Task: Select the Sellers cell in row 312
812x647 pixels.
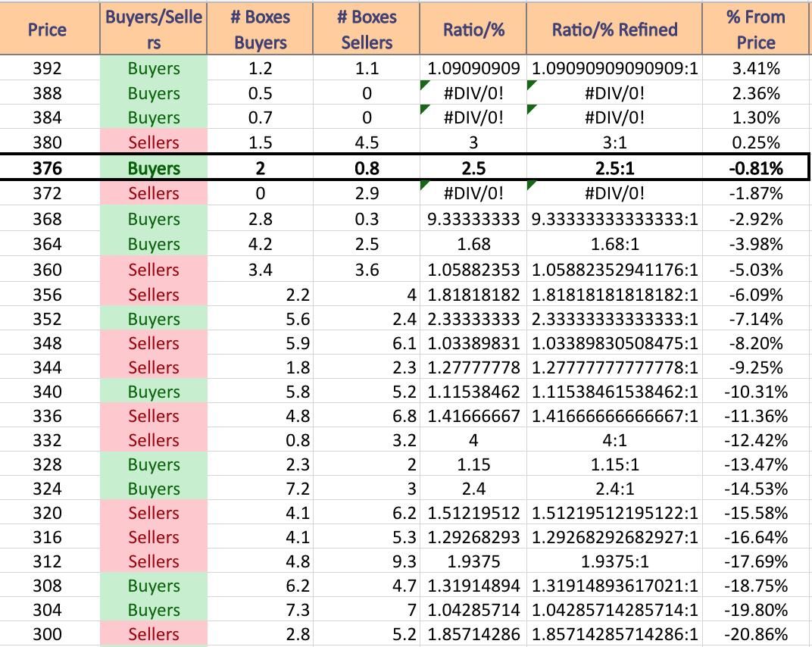Action: tap(153, 561)
